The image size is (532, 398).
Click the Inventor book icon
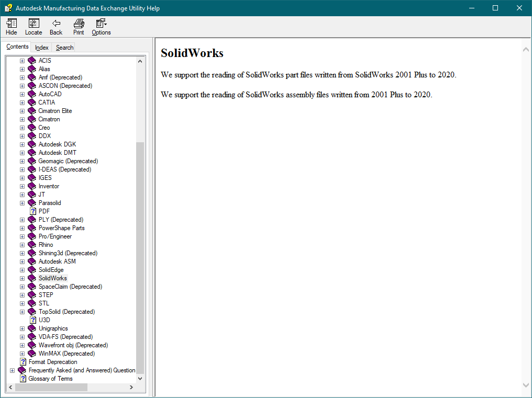click(32, 186)
